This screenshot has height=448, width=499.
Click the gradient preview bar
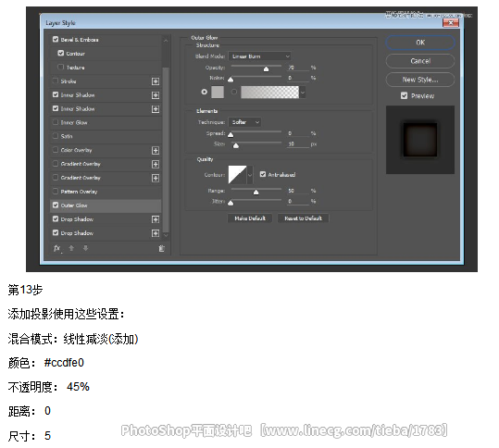click(x=270, y=93)
